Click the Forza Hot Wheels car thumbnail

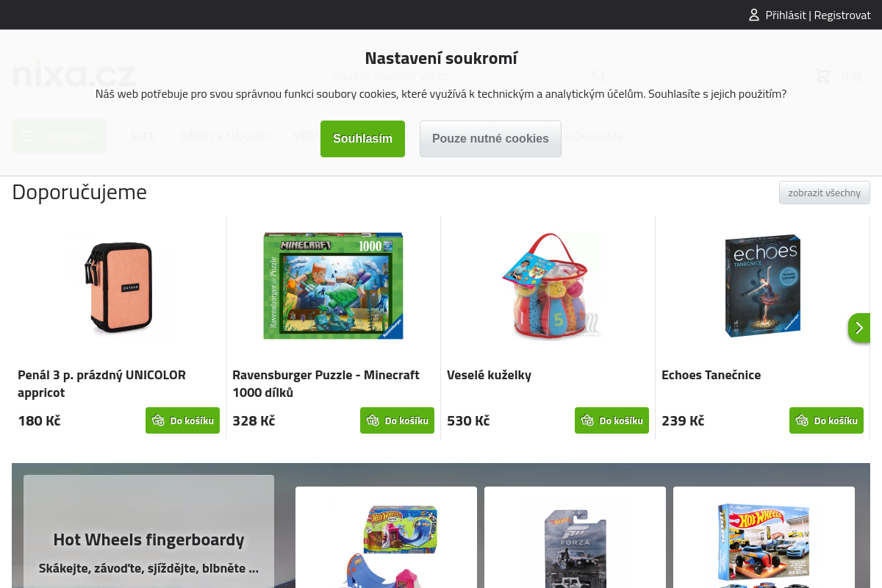tap(575, 548)
